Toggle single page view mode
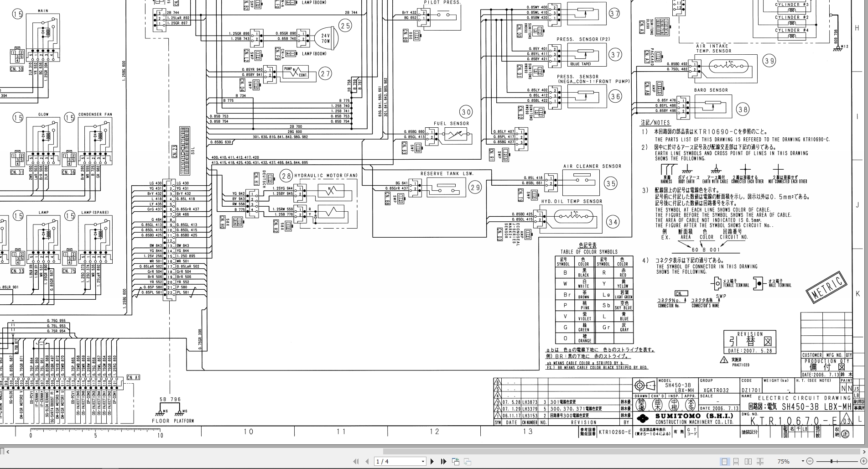868x469 pixels. 724,461
